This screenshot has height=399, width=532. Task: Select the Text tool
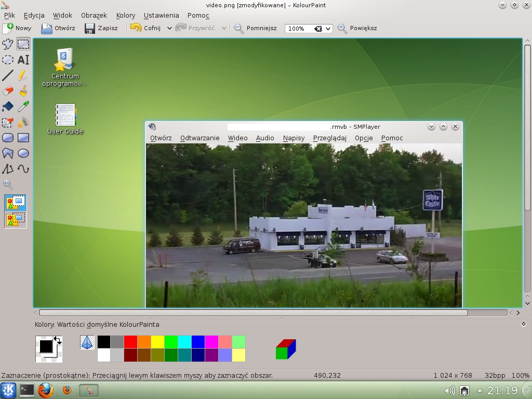[23, 60]
